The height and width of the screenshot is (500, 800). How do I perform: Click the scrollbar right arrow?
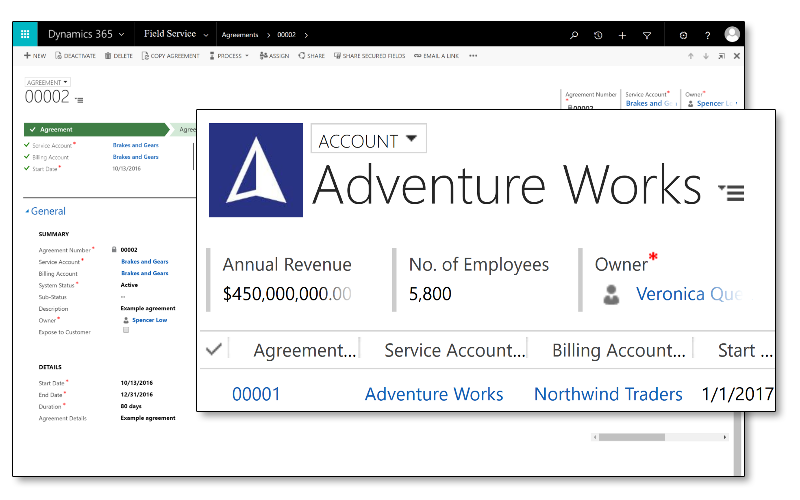[724, 437]
